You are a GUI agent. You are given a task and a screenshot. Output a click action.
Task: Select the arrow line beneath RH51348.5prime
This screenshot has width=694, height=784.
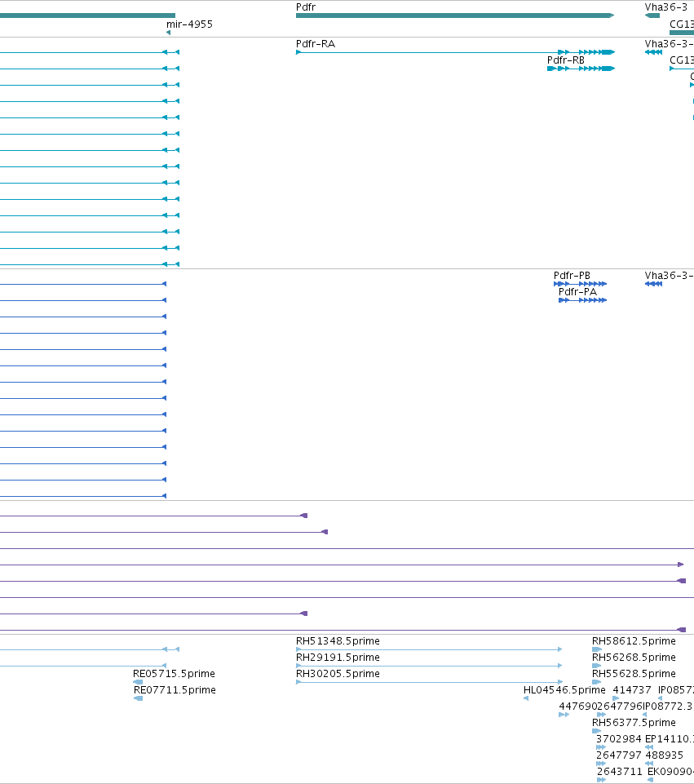click(429, 649)
